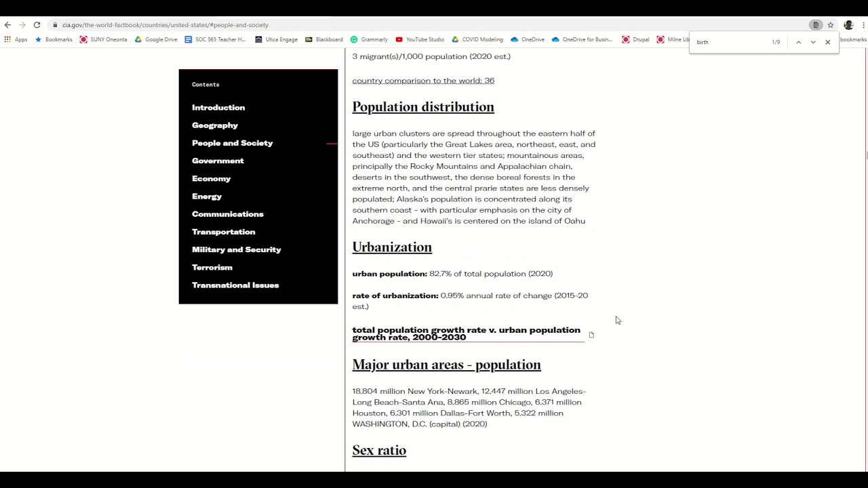Open the Bookmarks star folder
The height and width of the screenshot is (488, 868).
54,39
